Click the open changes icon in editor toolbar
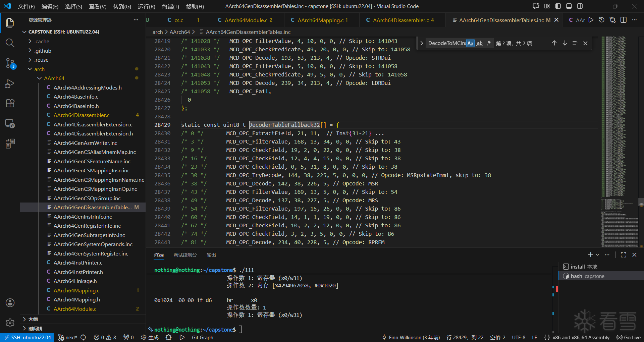Viewport: 644px width, 342px height. [612, 20]
